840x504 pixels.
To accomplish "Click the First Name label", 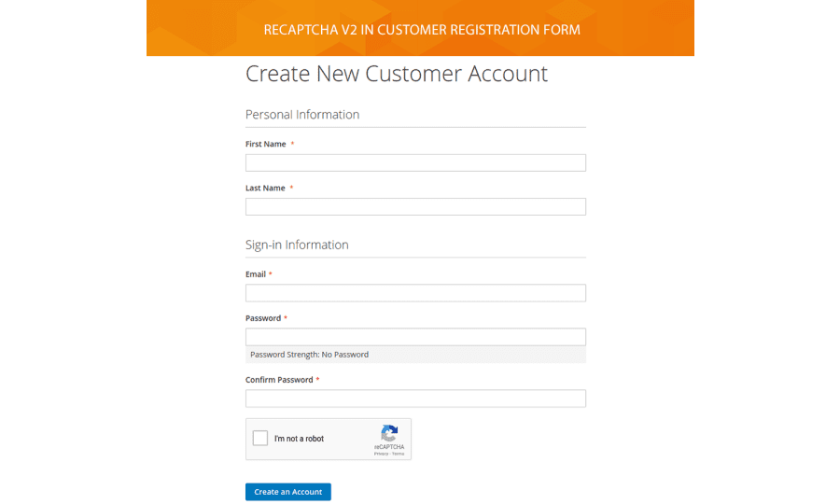I will [x=266, y=145].
